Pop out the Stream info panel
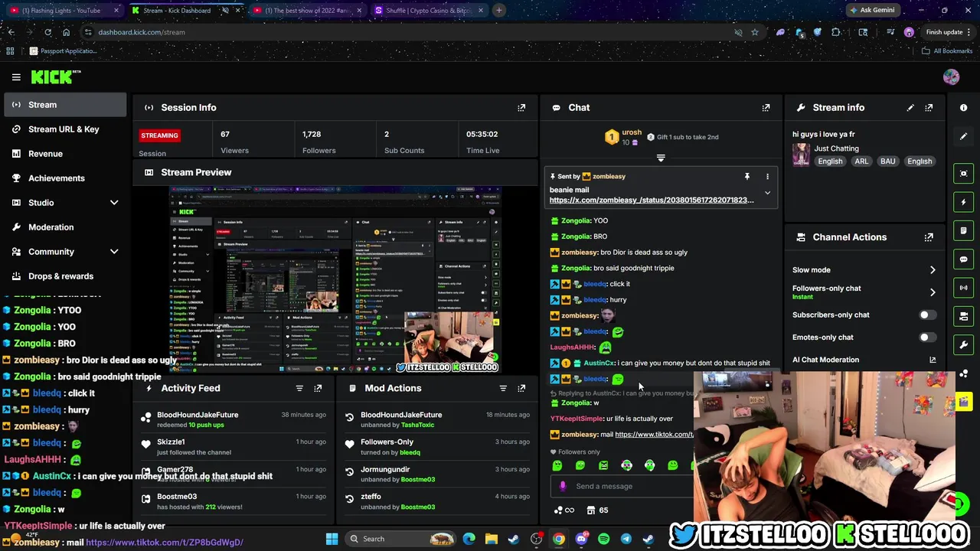 click(929, 108)
